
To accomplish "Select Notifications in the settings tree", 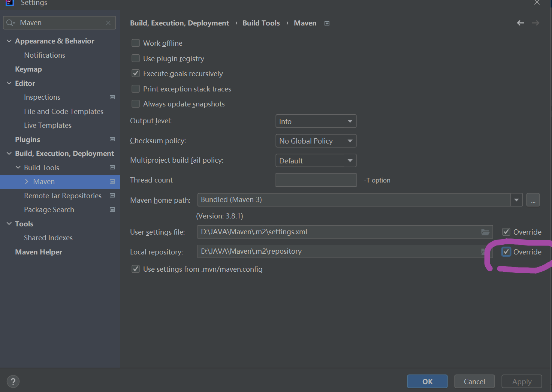I will [45, 55].
